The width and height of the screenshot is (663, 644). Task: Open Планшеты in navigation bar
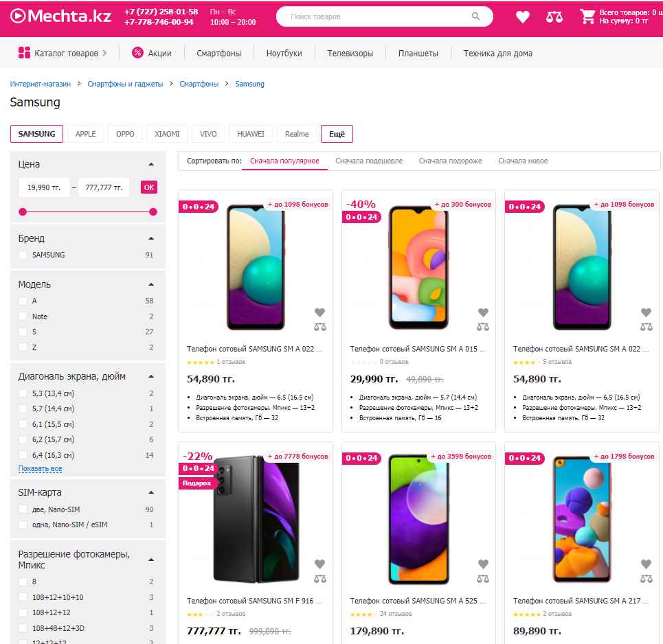point(418,54)
